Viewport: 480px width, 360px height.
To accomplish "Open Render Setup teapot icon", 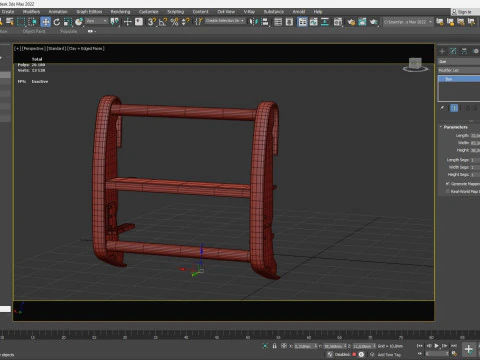I will pos(351,22).
